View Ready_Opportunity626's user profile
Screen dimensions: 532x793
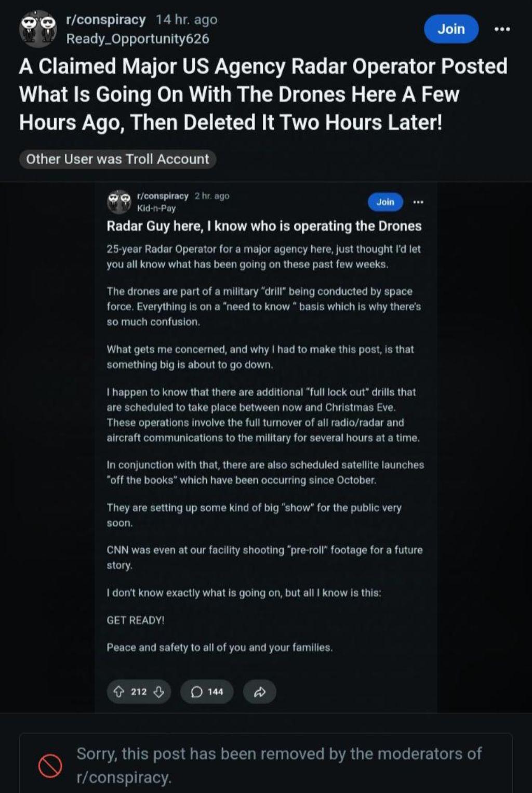point(138,39)
